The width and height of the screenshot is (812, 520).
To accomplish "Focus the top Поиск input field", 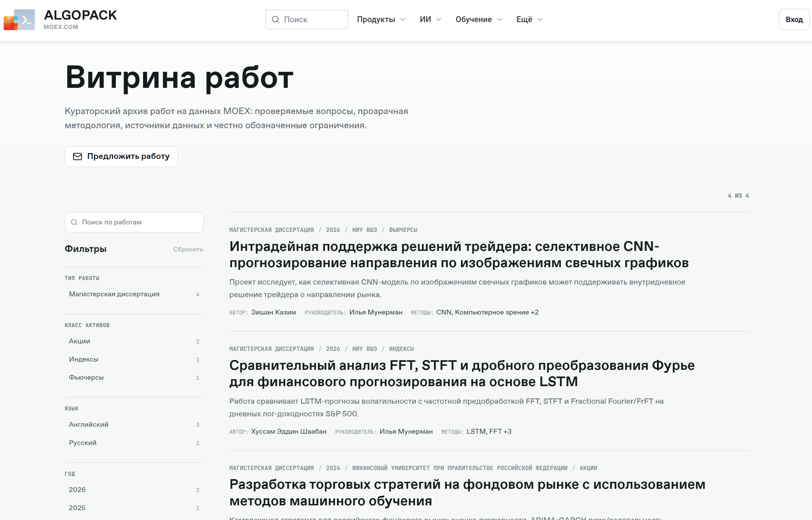I will (x=307, y=20).
